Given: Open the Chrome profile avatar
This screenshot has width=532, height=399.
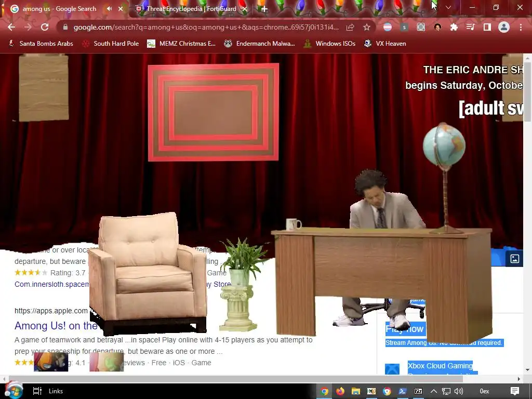Looking at the screenshot, I should click(504, 27).
